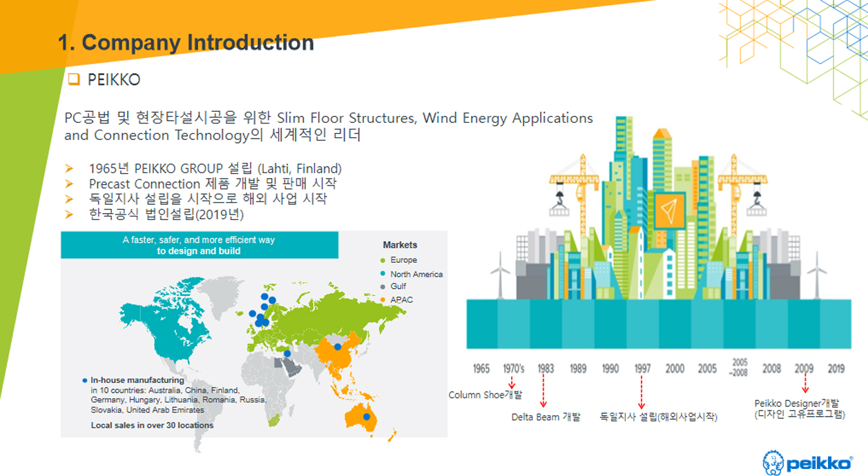Click the Delta Beam 개발 label

click(546, 417)
